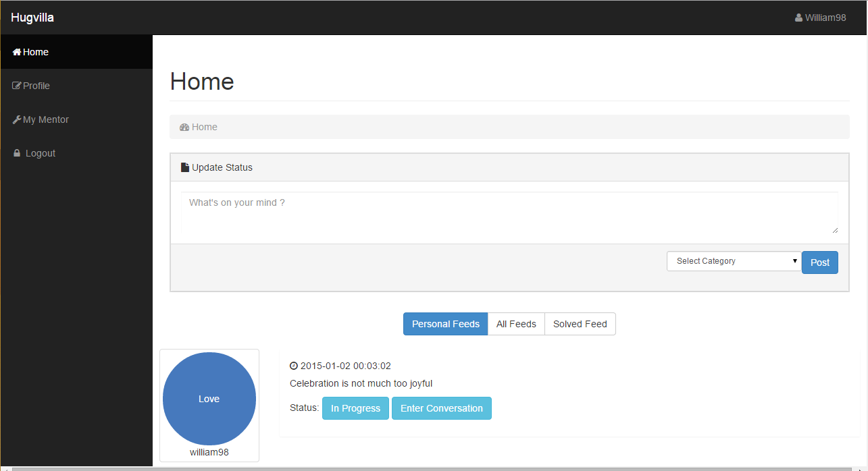
Task: Focus the "What's on your mind ?" text box
Action: pos(509,213)
